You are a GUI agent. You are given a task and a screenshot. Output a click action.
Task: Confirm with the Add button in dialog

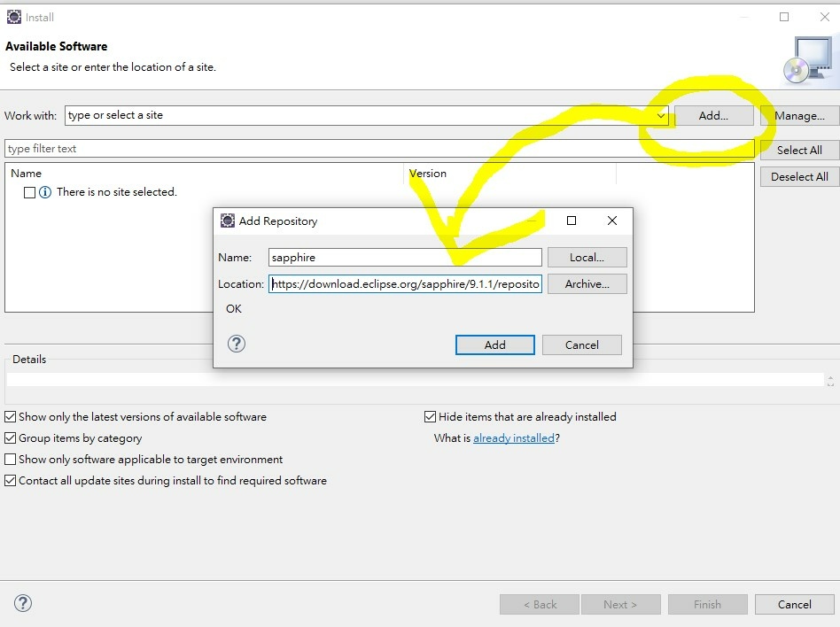[495, 344]
